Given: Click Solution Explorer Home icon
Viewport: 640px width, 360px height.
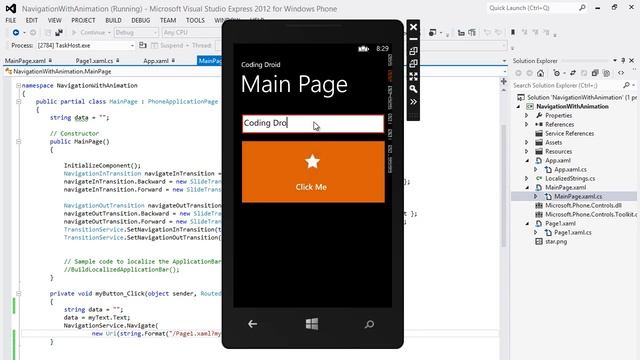Looking at the screenshot, I should 540,73.
